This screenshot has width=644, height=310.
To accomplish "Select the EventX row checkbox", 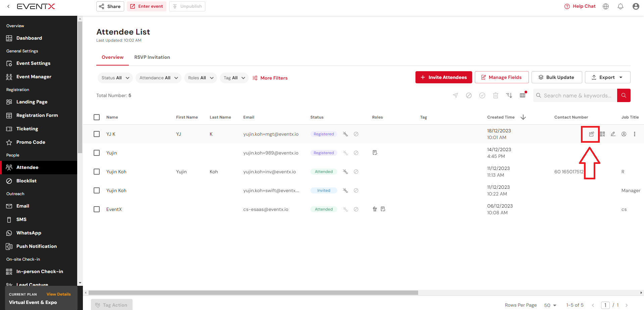I will (97, 209).
